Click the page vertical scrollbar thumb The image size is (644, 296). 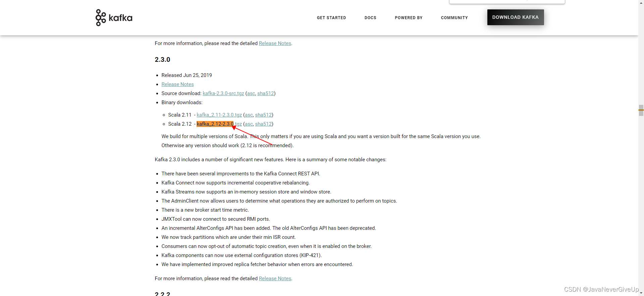click(x=641, y=110)
